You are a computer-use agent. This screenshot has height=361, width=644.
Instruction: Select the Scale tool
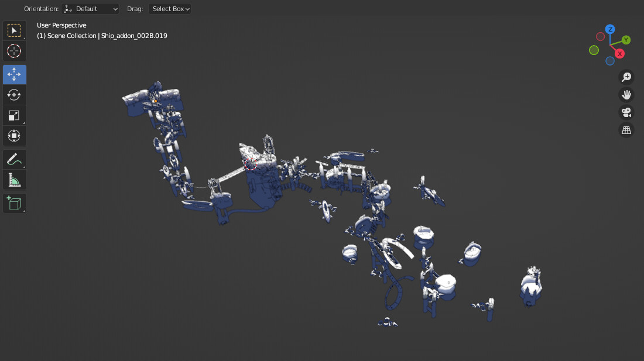(14, 115)
